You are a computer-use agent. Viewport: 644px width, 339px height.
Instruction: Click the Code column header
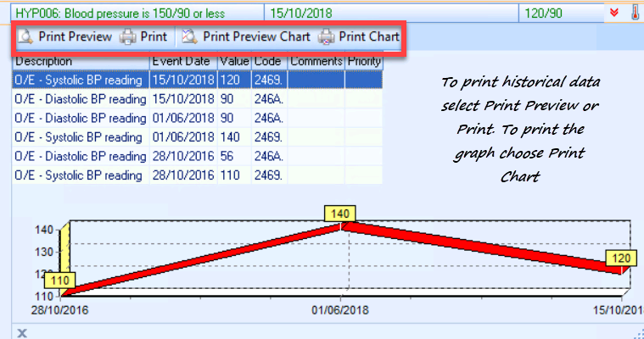[x=269, y=62]
